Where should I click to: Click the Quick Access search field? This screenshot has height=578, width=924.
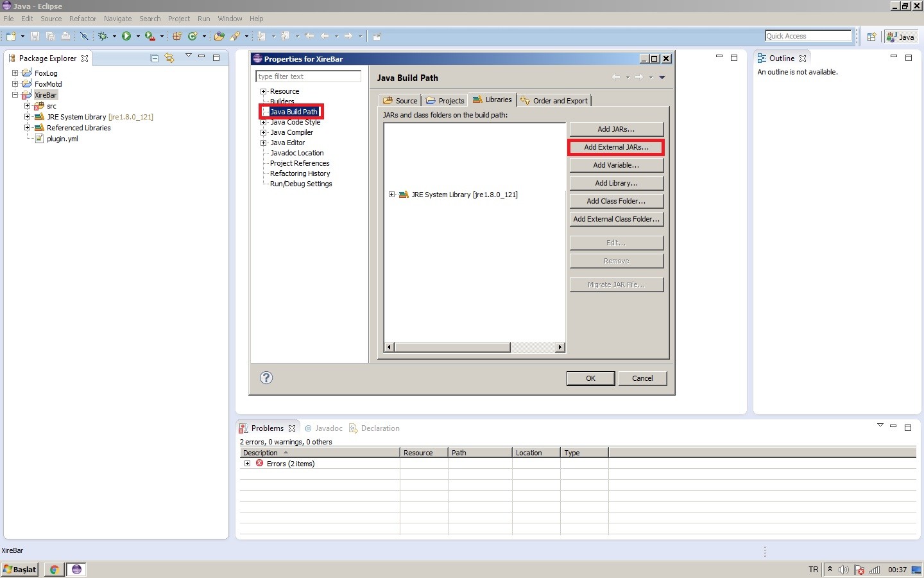tap(808, 36)
